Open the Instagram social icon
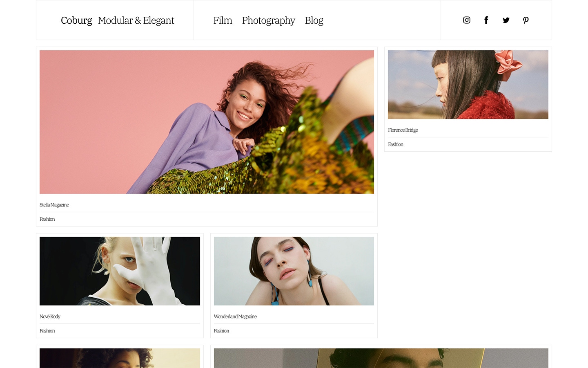Viewport: 588px width, 368px height. [466, 20]
